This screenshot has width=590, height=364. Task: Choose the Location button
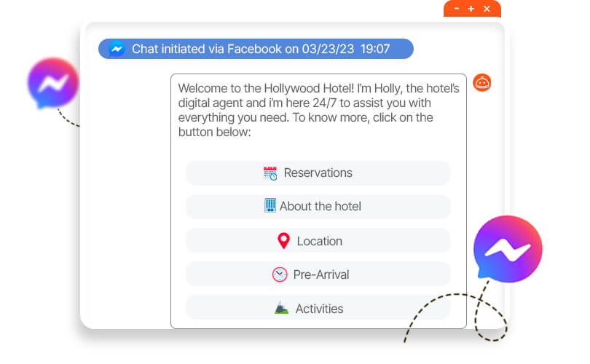[x=318, y=241]
